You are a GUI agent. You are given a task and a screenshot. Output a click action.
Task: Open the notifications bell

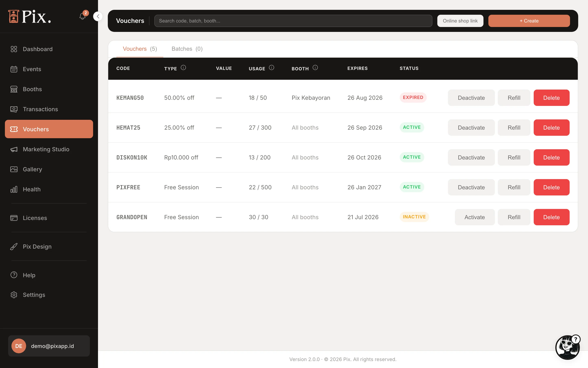83,16
